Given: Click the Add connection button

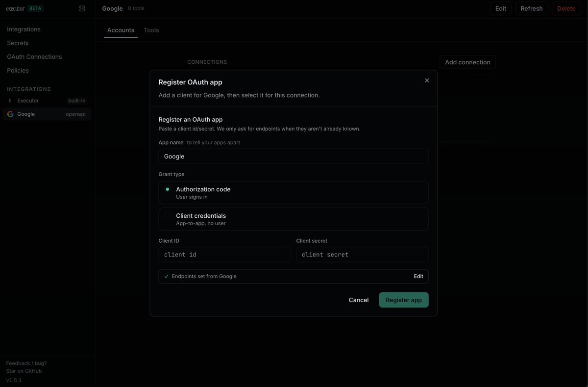Looking at the screenshot, I should pyautogui.click(x=467, y=62).
